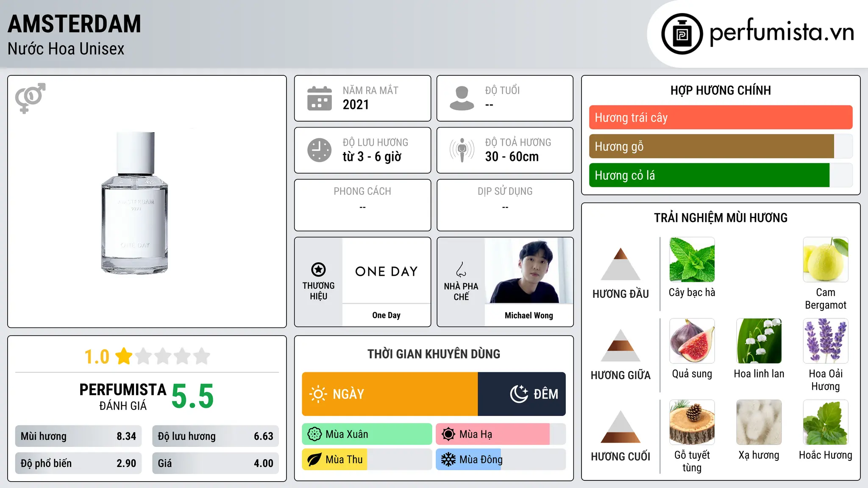Viewport: 868px width, 488px height.
Task: Click the green Mùa Xuân season bar
Action: pos(367,434)
